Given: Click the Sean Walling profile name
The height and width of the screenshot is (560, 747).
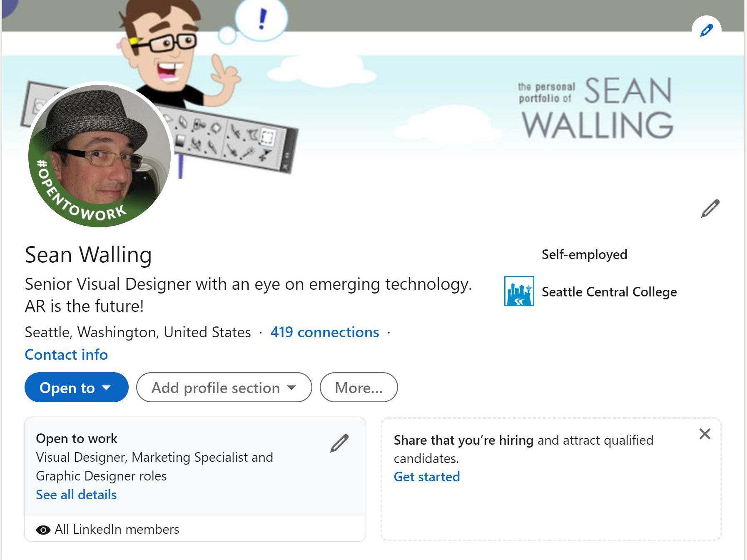Looking at the screenshot, I should click(88, 255).
